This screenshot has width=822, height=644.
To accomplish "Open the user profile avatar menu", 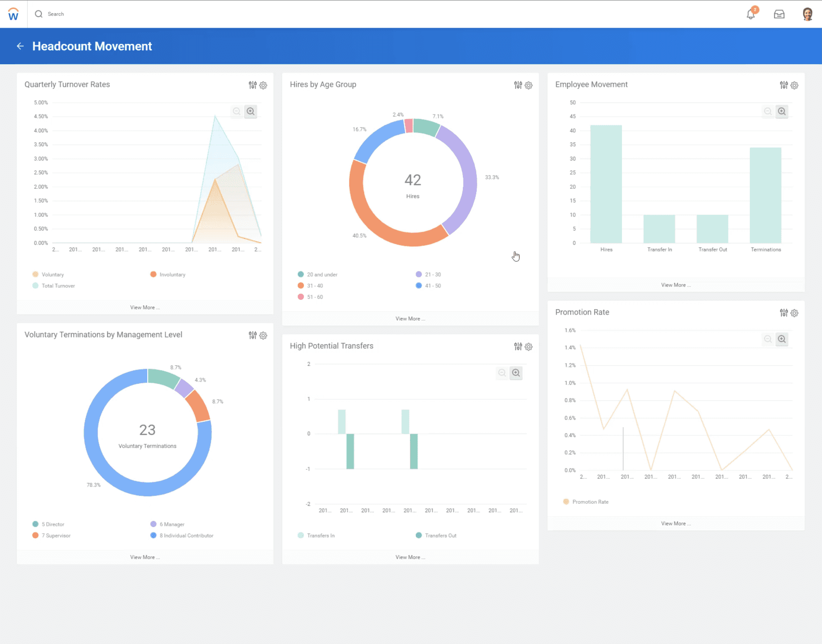I will [808, 14].
